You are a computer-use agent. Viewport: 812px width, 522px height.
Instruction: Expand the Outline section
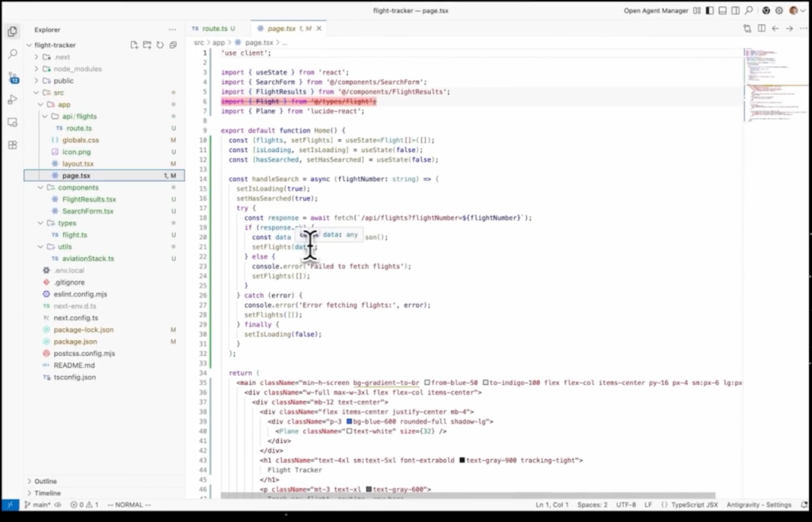tap(29, 481)
